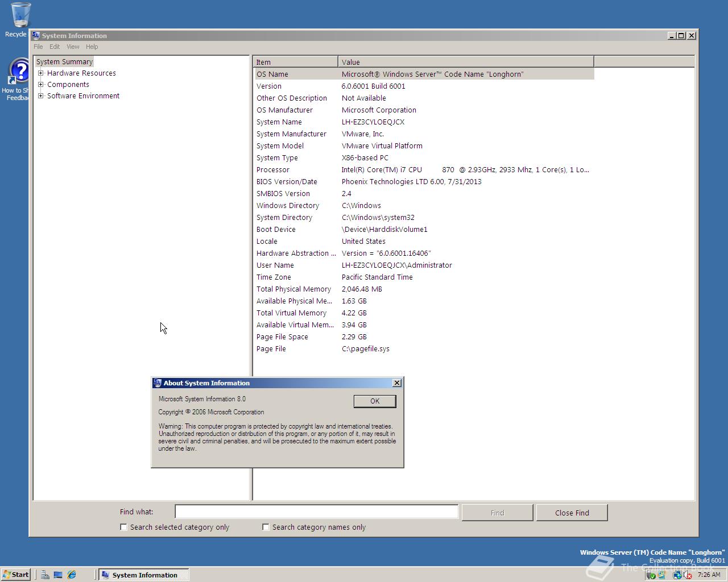The width and height of the screenshot is (728, 582).
Task: Click the value "Pacific Standard Time"
Action: [x=377, y=277]
